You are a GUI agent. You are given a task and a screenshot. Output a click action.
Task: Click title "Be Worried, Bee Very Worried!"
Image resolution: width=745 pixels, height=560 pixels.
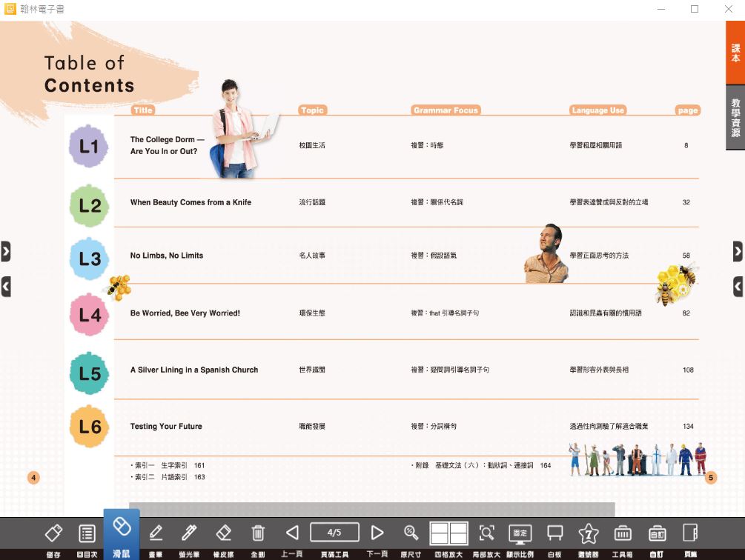(x=185, y=313)
